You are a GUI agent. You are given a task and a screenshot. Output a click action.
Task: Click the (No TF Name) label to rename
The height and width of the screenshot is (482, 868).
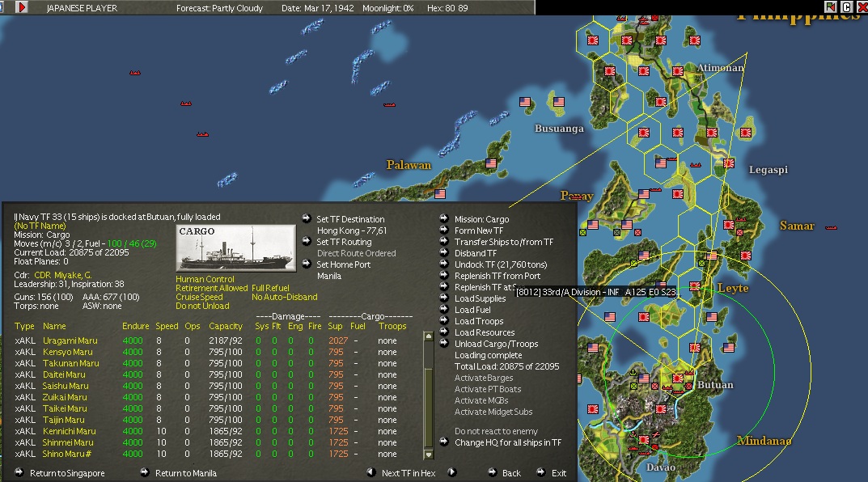tap(40, 226)
